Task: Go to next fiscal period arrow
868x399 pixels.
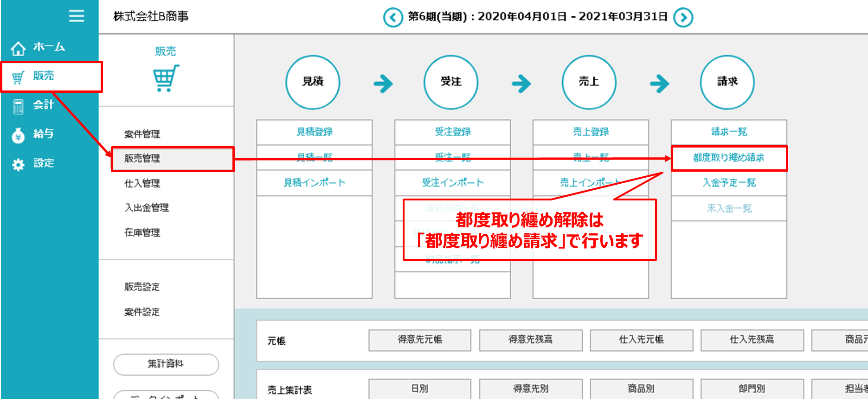Action: click(x=683, y=17)
